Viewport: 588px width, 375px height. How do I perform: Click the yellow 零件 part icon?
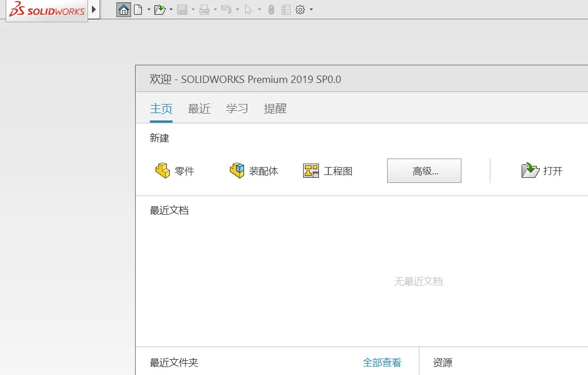[x=163, y=171]
